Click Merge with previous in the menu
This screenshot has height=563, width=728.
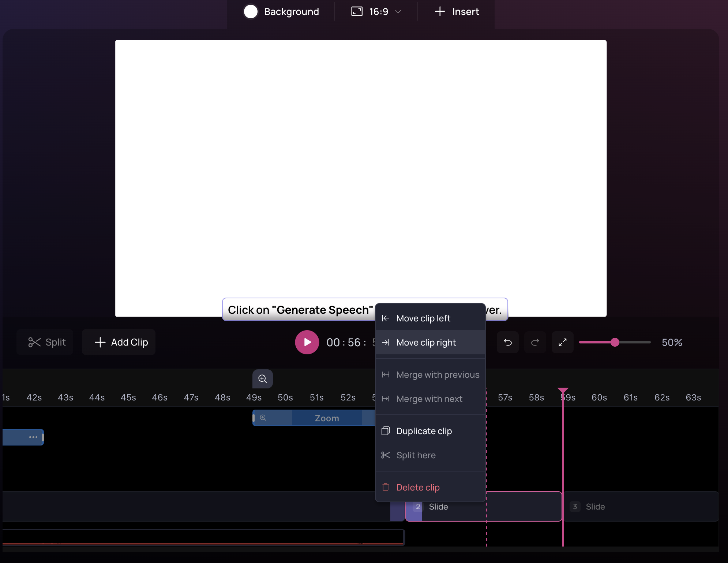click(438, 375)
